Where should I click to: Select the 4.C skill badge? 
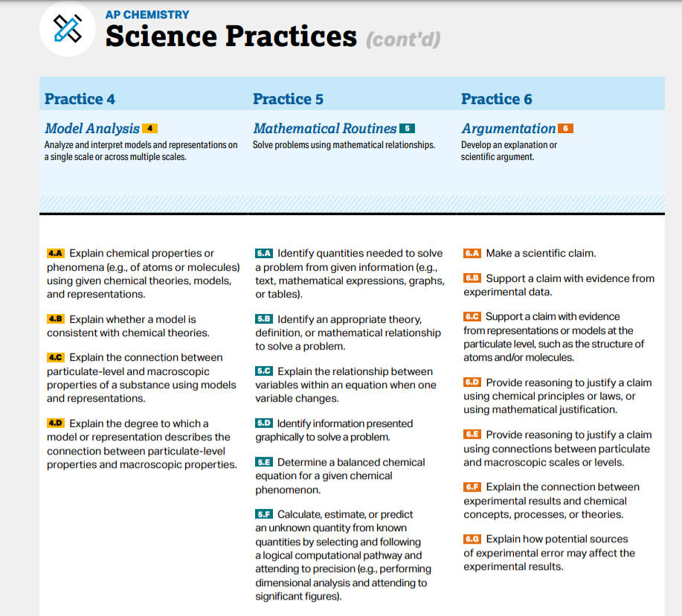pyautogui.click(x=56, y=358)
